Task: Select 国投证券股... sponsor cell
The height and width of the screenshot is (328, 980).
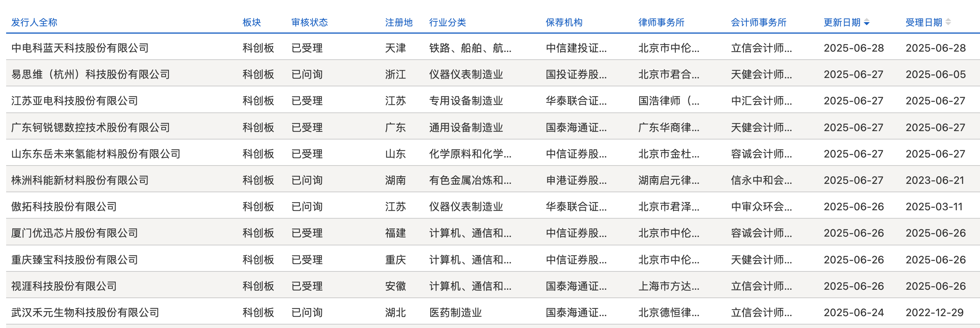Action: [576, 75]
